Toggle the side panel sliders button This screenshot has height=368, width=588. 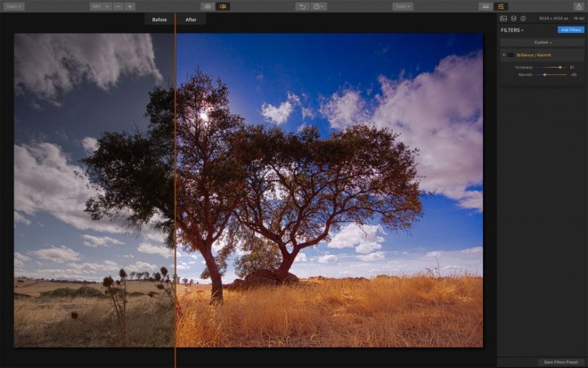[x=501, y=6]
